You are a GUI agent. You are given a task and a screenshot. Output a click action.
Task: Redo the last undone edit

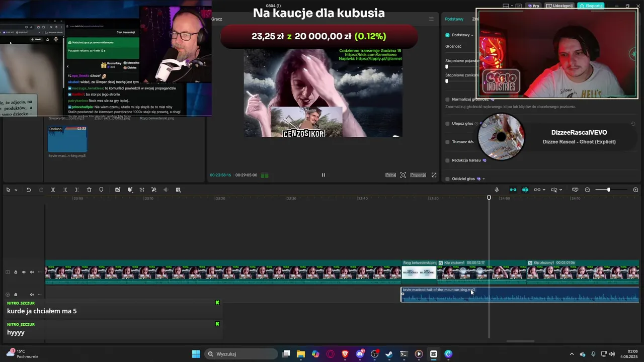point(41,190)
